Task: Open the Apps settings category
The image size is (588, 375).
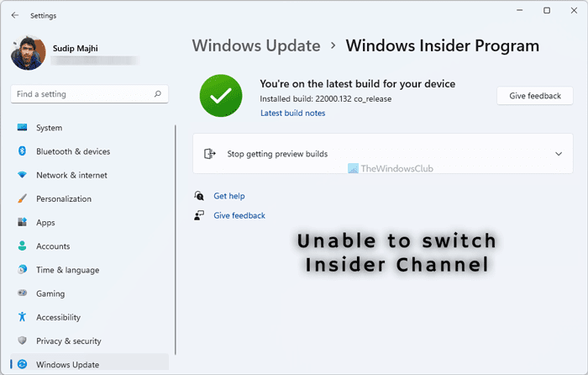Action: [45, 223]
